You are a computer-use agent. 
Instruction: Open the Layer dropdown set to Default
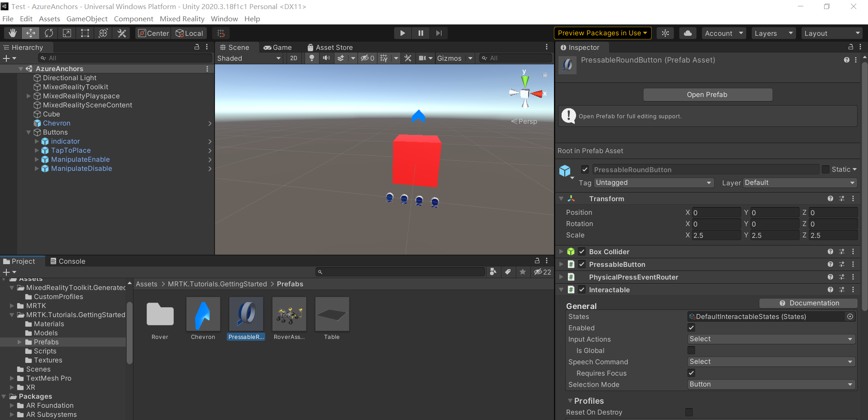pyautogui.click(x=799, y=183)
